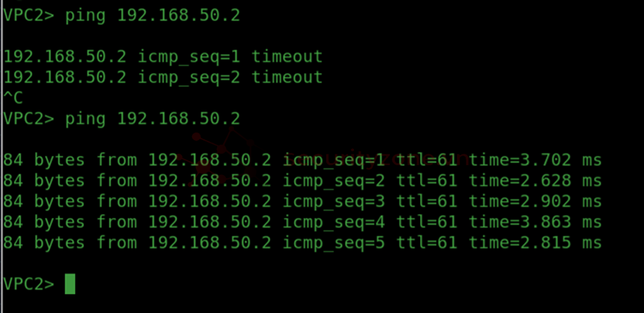Click the icmp_seq=5 text in last reply
The width and height of the screenshot is (644, 313).
tap(334, 244)
